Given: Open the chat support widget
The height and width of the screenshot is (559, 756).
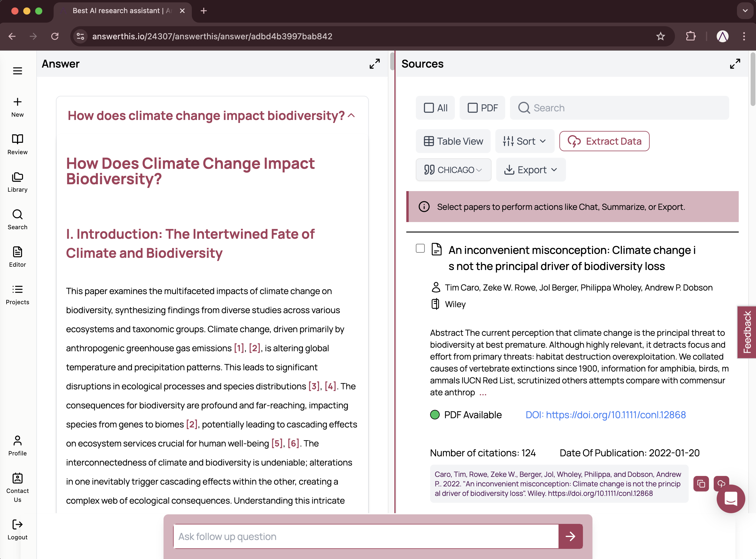Looking at the screenshot, I should coord(731,499).
